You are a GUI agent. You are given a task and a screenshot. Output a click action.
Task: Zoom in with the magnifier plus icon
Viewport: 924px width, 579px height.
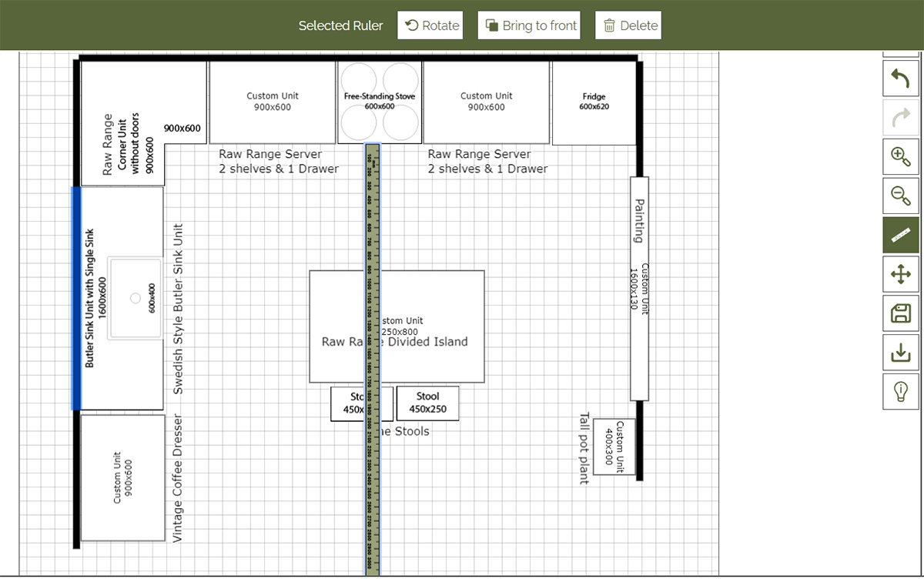[x=900, y=156]
